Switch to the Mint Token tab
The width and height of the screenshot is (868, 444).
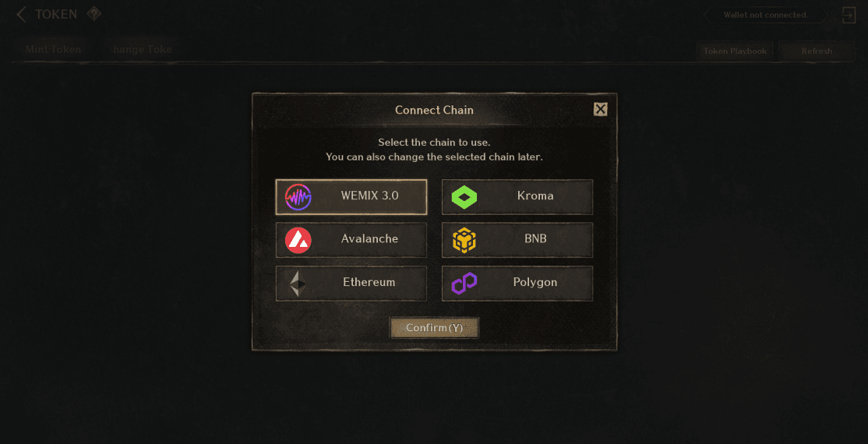(53, 50)
